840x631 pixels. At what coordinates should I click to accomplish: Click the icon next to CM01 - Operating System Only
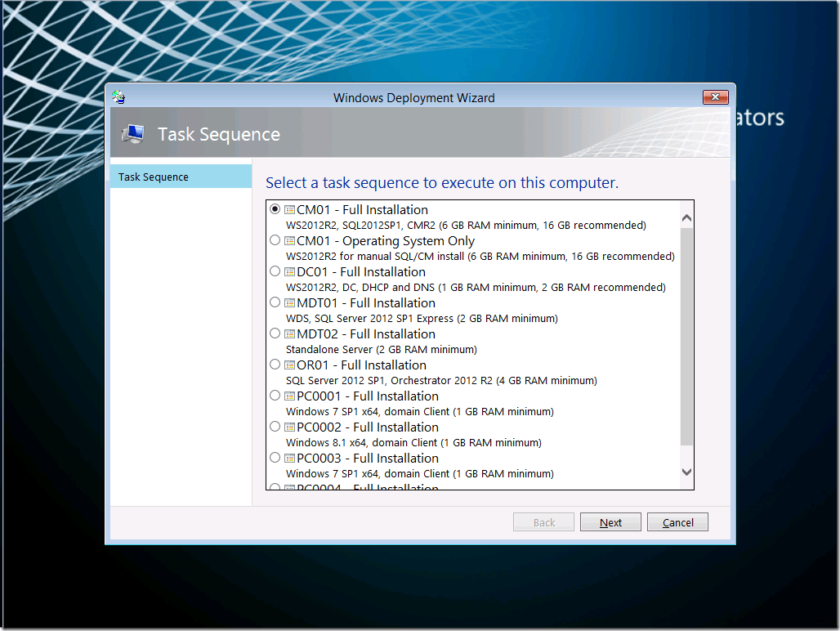click(290, 240)
